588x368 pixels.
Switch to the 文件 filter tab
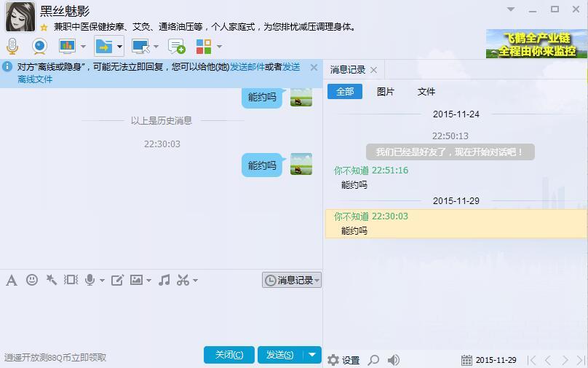pyautogui.click(x=426, y=92)
